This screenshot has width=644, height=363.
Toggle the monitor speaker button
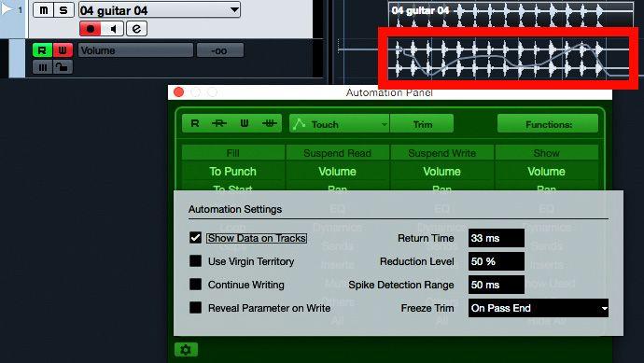pyautogui.click(x=113, y=29)
